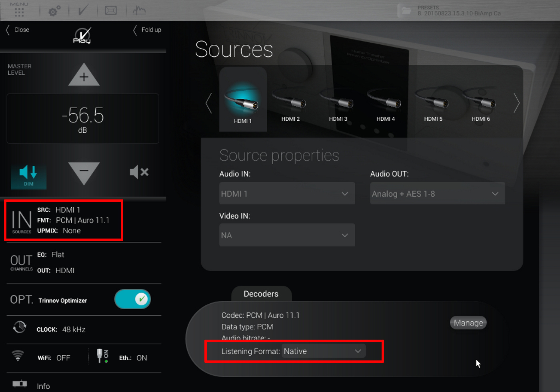
Task: Select the HDMI 3 source
Action: (x=338, y=106)
